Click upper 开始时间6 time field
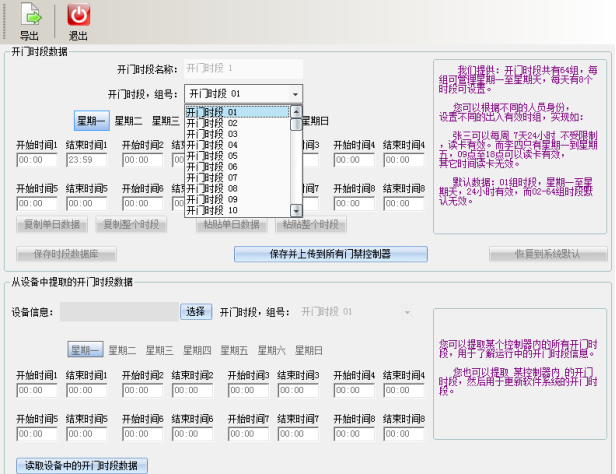This screenshot has height=474, width=616. tap(143, 204)
